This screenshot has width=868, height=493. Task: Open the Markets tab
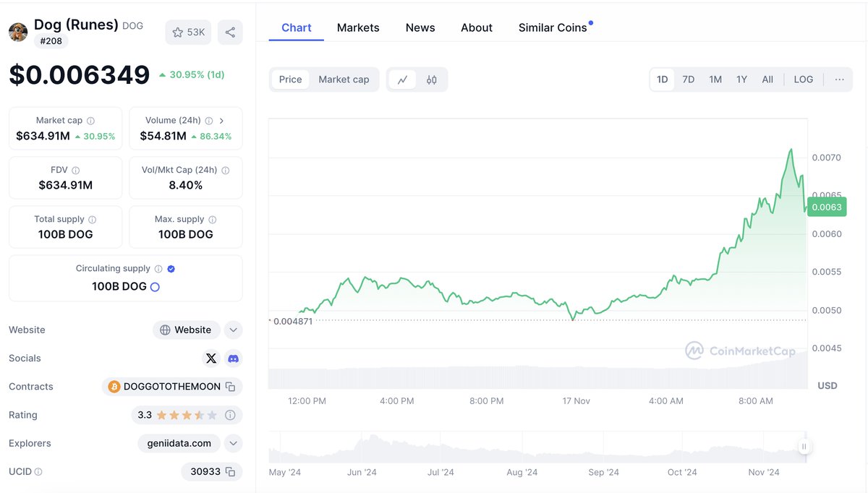tap(358, 27)
